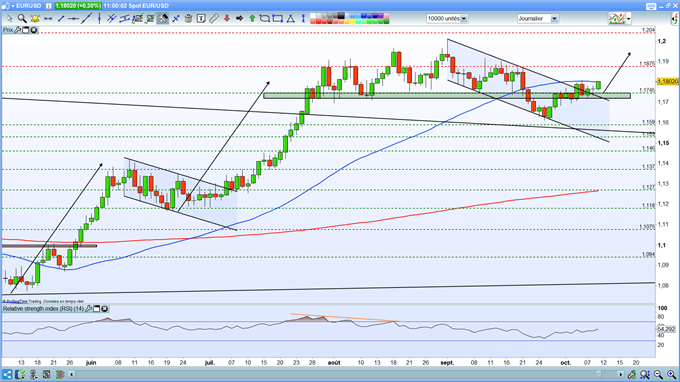Select the red down arrow drawing tool

coord(227,19)
